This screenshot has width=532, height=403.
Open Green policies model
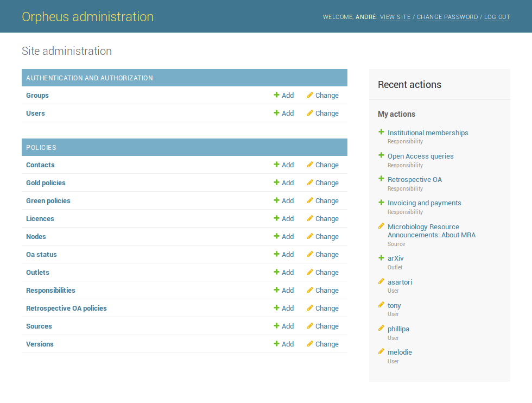click(48, 201)
